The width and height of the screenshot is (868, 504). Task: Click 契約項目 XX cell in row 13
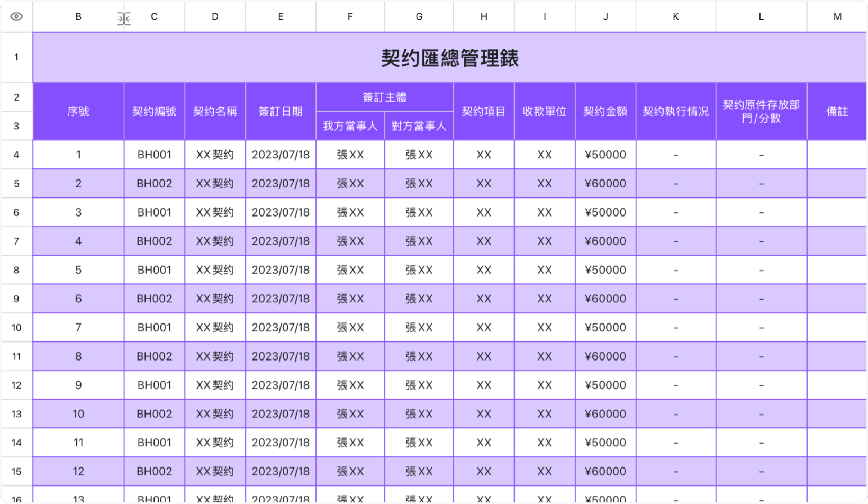point(484,413)
